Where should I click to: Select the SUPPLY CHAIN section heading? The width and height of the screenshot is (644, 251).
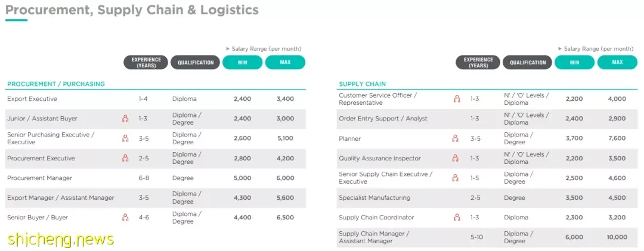363,84
